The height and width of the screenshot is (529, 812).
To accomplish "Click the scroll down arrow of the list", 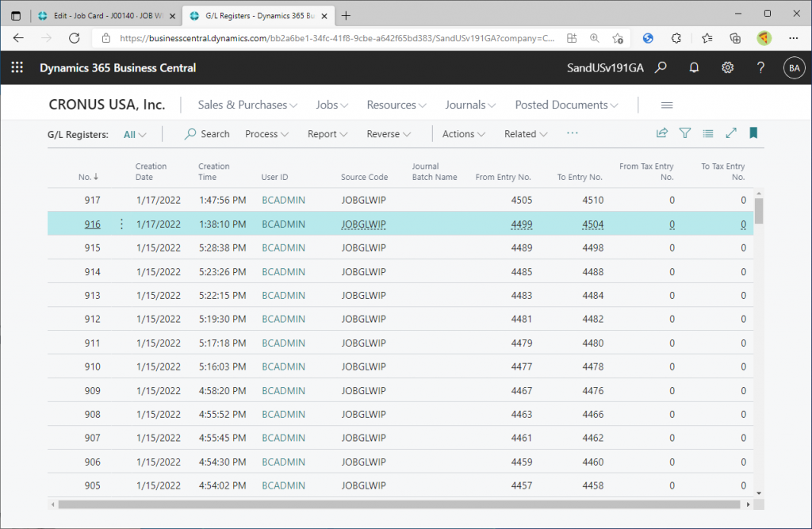I will click(x=759, y=493).
